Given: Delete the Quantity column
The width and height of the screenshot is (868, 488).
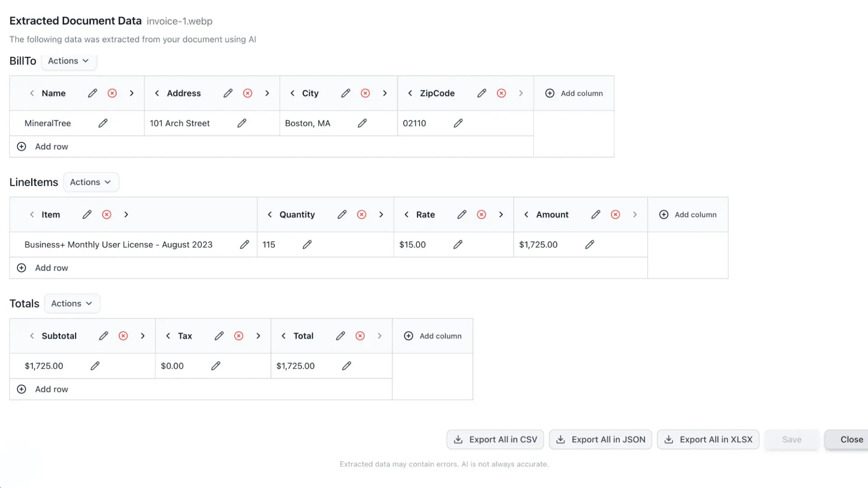Looking at the screenshot, I should 362,215.
